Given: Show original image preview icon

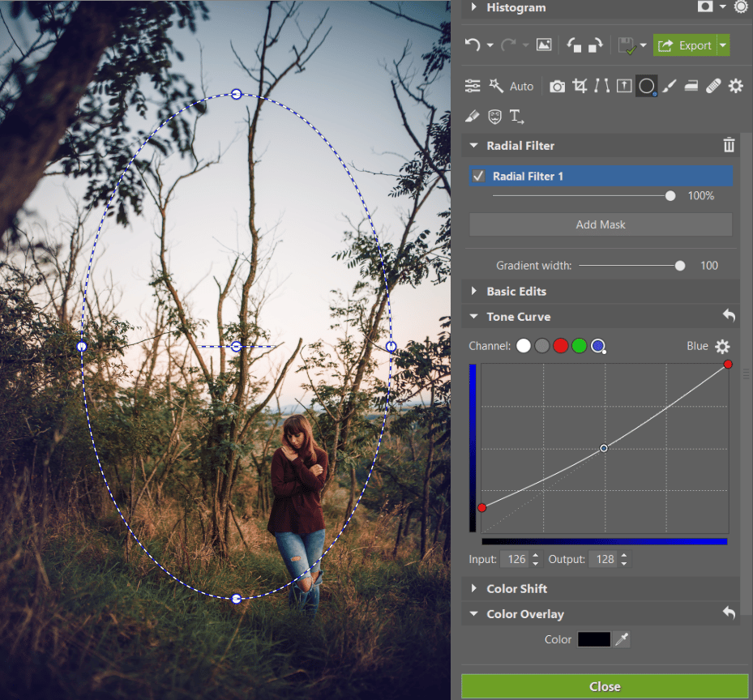Looking at the screenshot, I should (544, 45).
